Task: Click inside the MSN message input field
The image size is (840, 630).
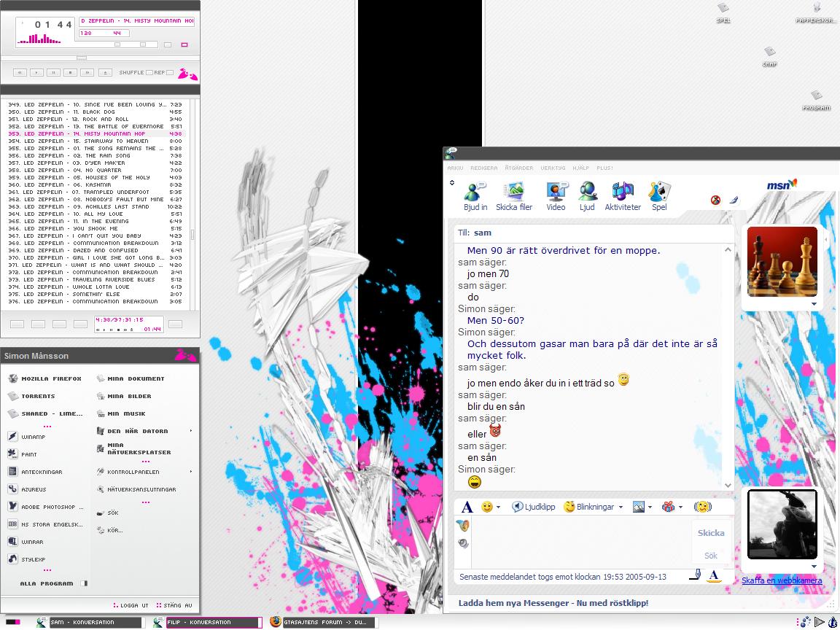Action: [x=581, y=542]
